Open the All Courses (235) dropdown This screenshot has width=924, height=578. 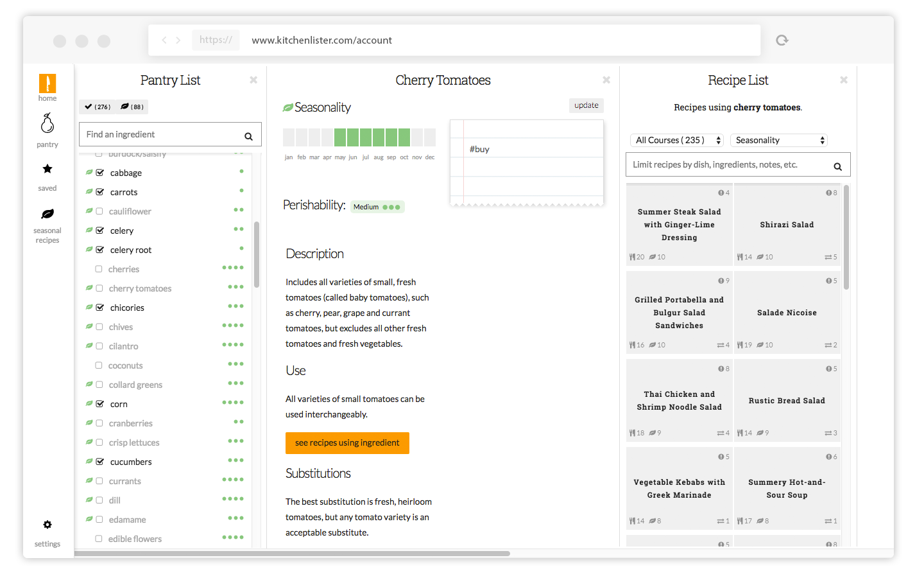[676, 140]
